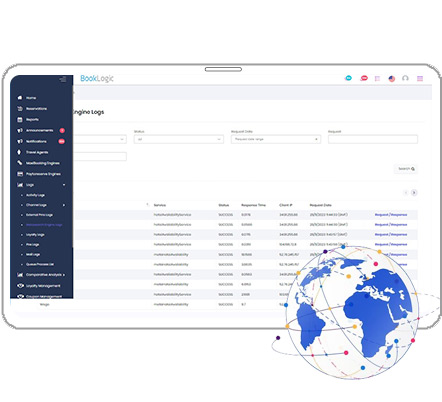Select Loyalty Logs in the sidebar
442x402 pixels.
pos(35,235)
